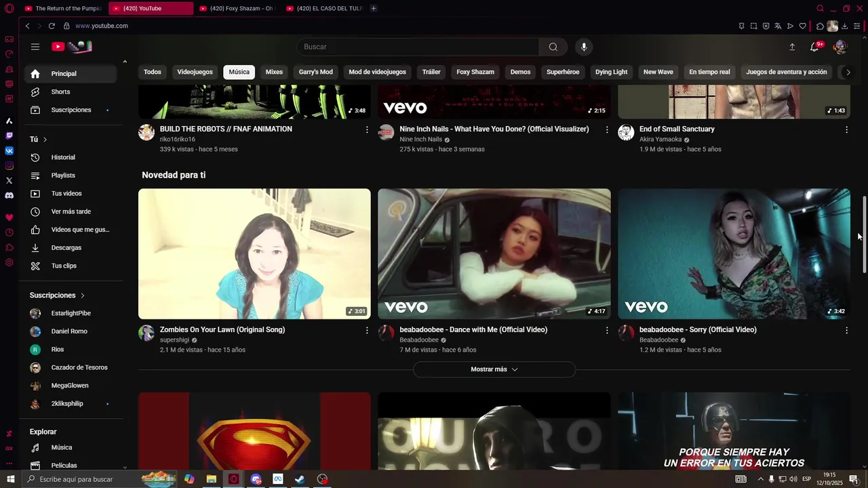Select the Superhéroe filter chip
868x488 pixels.
coord(563,72)
